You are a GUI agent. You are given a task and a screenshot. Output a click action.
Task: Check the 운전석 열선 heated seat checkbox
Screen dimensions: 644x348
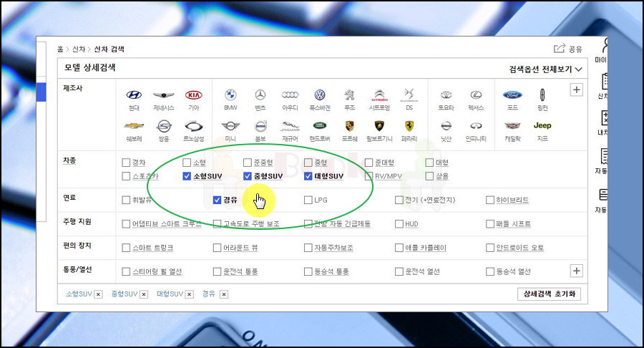[399, 271]
